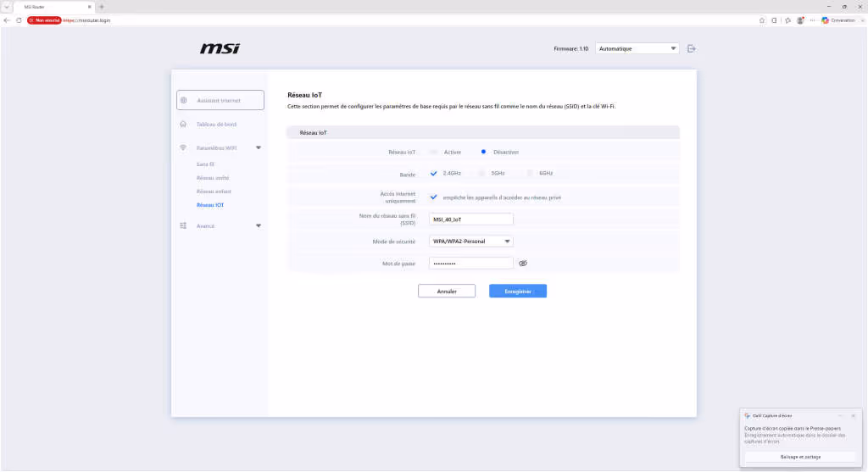The height and width of the screenshot is (472, 868).
Task: Click the logout icon next to the language dropdown
Action: pyautogui.click(x=692, y=48)
